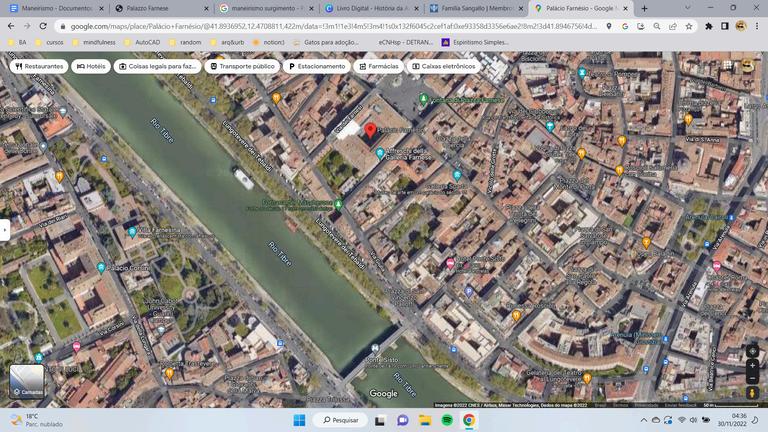Open the Restaurantes filter chip
Viewport: 768px width, 432px height.
[39, 66]
